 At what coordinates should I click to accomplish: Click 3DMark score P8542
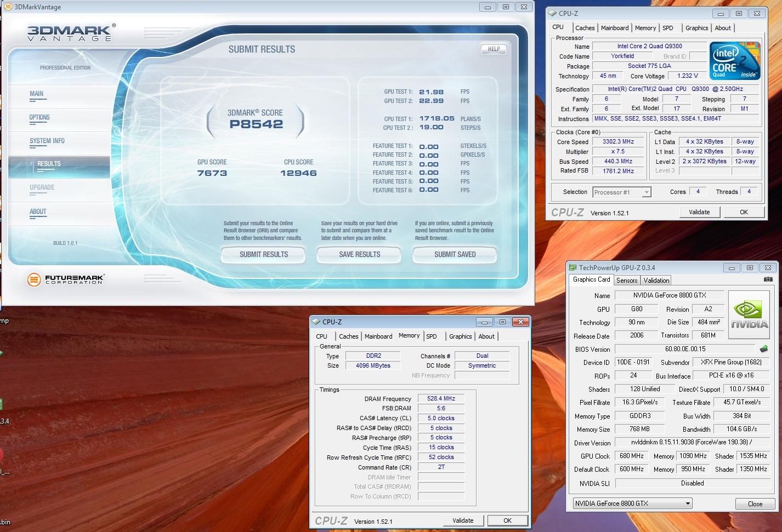click(x=256, y=124)
